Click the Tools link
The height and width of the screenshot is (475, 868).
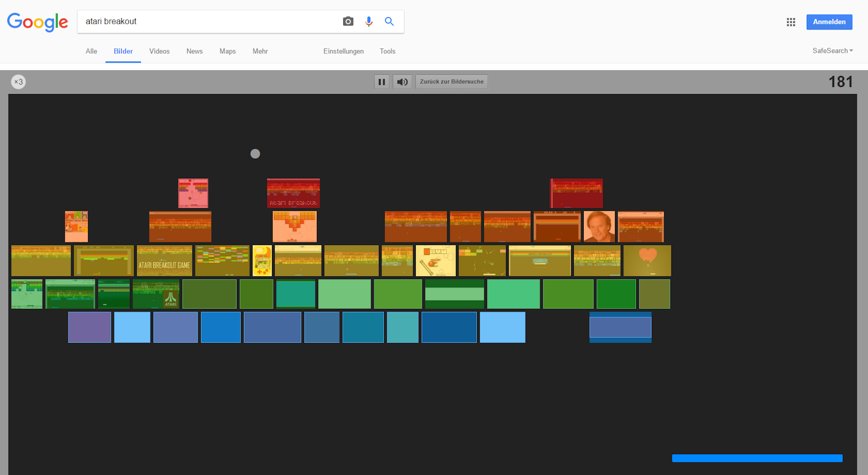pyautogui.click(x=387, y=51)
